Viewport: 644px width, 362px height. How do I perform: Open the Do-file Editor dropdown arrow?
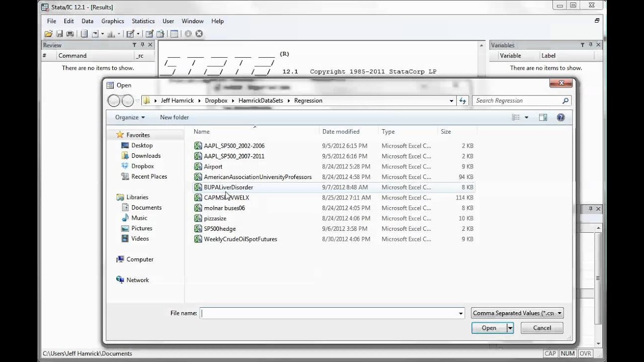(x=138, y=34)
